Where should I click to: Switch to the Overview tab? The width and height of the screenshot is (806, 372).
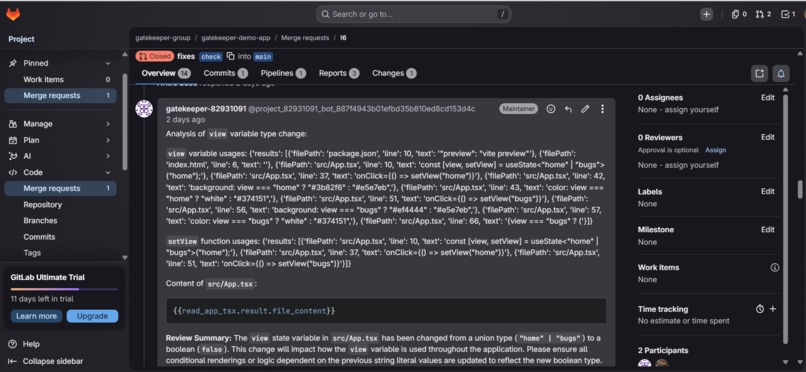pos(166,73)
